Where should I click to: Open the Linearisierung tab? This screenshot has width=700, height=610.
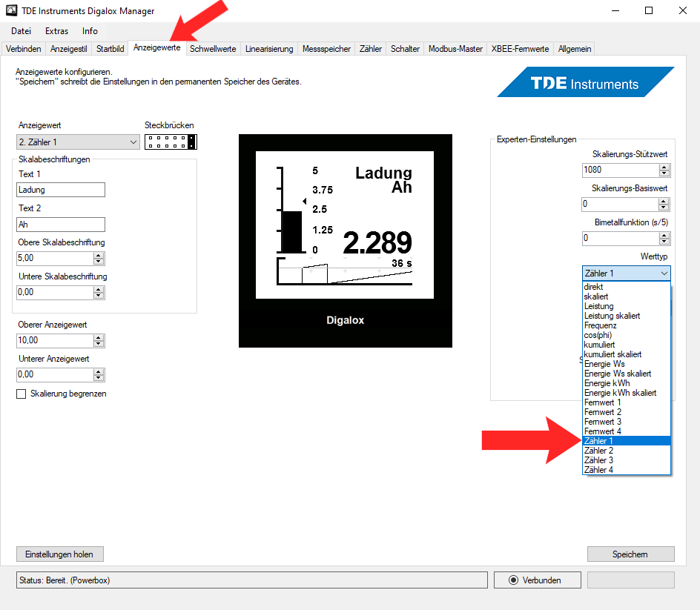(269, 49)
